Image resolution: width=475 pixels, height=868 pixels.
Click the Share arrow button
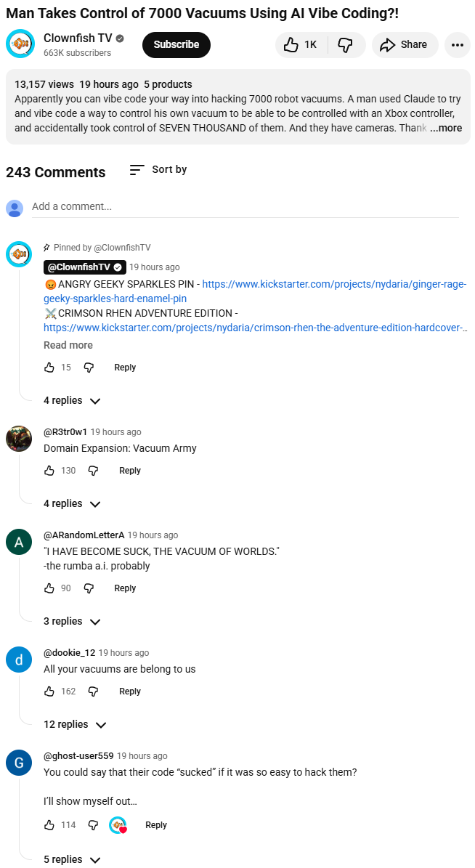tap(405, 45)
